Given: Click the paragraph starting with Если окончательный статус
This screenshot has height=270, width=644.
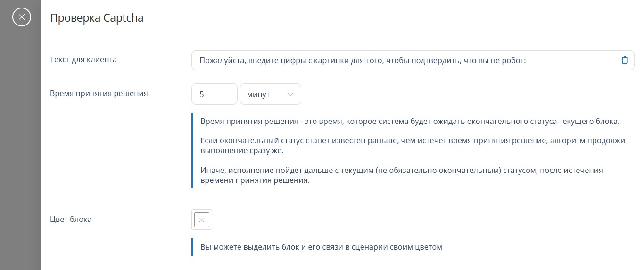Looking at the screenshot, I should point(414,147).
